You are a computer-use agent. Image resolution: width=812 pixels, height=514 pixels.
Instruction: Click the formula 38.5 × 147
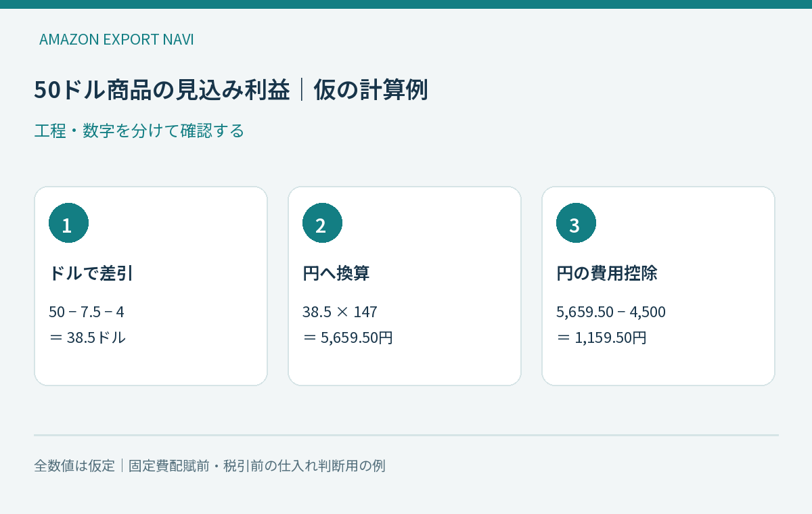(x=340, y=312)
